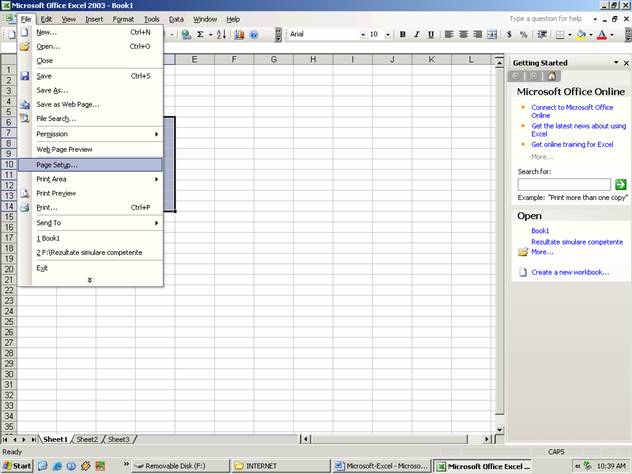Select Page Setup in File menu
632x474 pixels.
click(90, 165)
